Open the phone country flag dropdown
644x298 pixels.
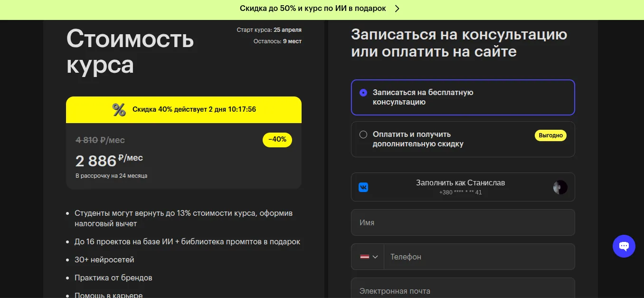point(368,257)
